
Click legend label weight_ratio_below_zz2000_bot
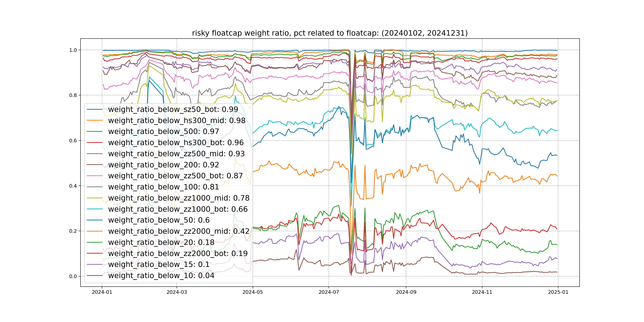coord(178,253)
